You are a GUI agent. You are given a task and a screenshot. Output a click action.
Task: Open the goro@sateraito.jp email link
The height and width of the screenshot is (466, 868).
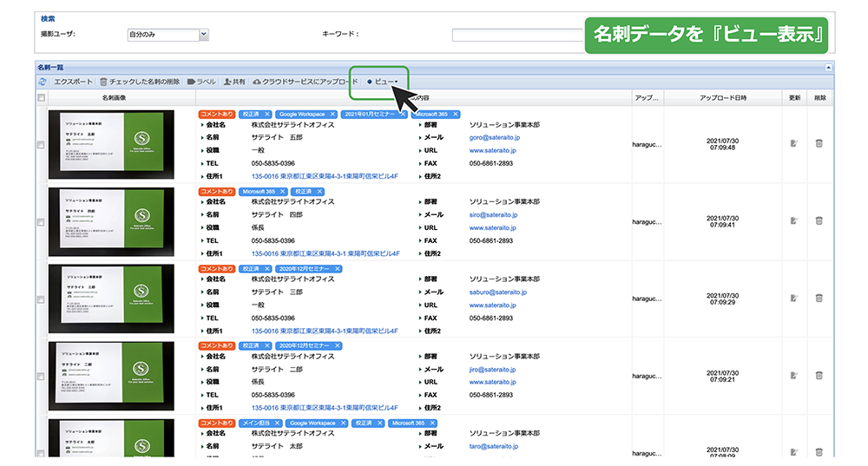coord(495,138)
